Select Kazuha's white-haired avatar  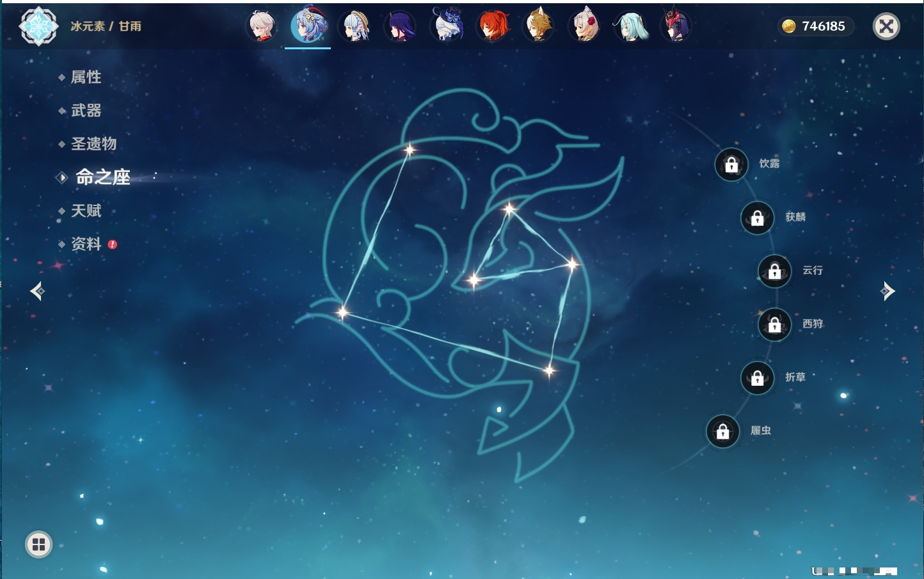[262, 26]
